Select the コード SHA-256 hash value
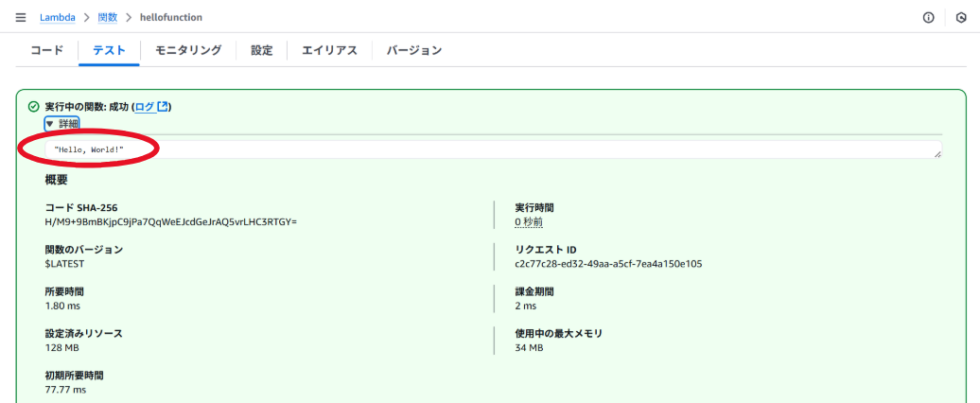 170,221
